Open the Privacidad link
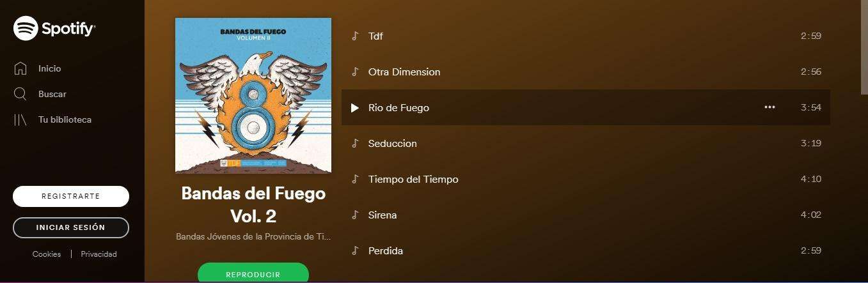Image resolution: width=868 pixels, height=283 pixels. click(x=99, y=254)
